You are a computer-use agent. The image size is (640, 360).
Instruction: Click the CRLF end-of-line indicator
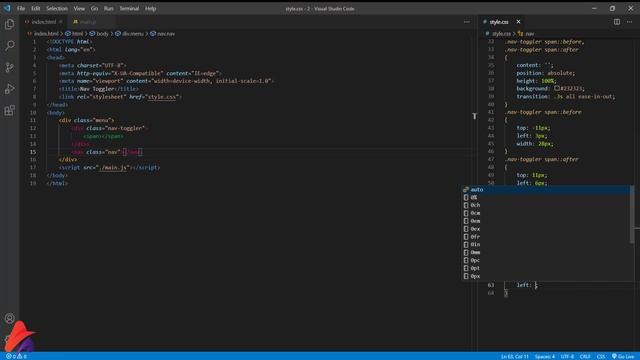(x=585, y=356)
